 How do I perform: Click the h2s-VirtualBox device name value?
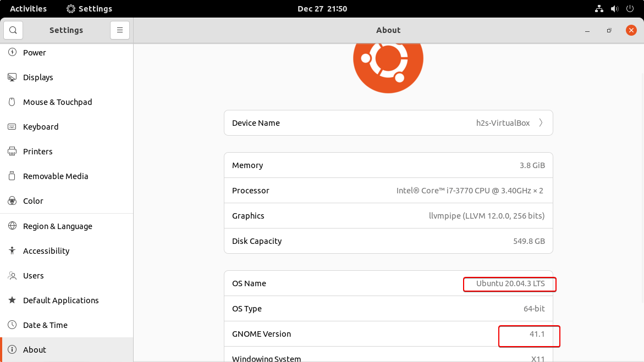[x=503, y=123]
